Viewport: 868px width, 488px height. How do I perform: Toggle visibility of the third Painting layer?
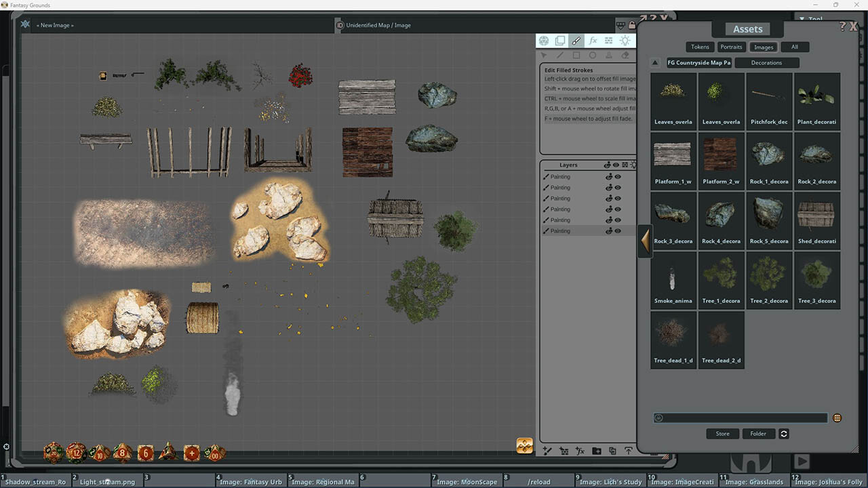[618, 199]
